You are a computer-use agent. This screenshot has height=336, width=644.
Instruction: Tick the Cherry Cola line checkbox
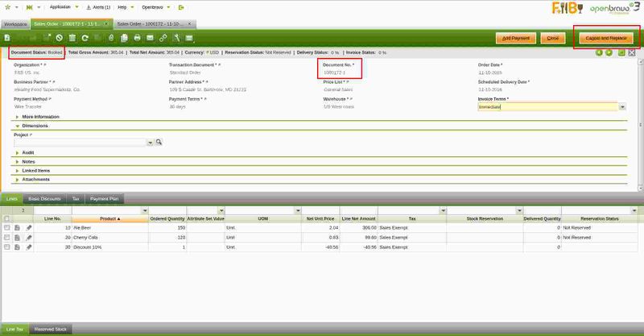[7, 238]
